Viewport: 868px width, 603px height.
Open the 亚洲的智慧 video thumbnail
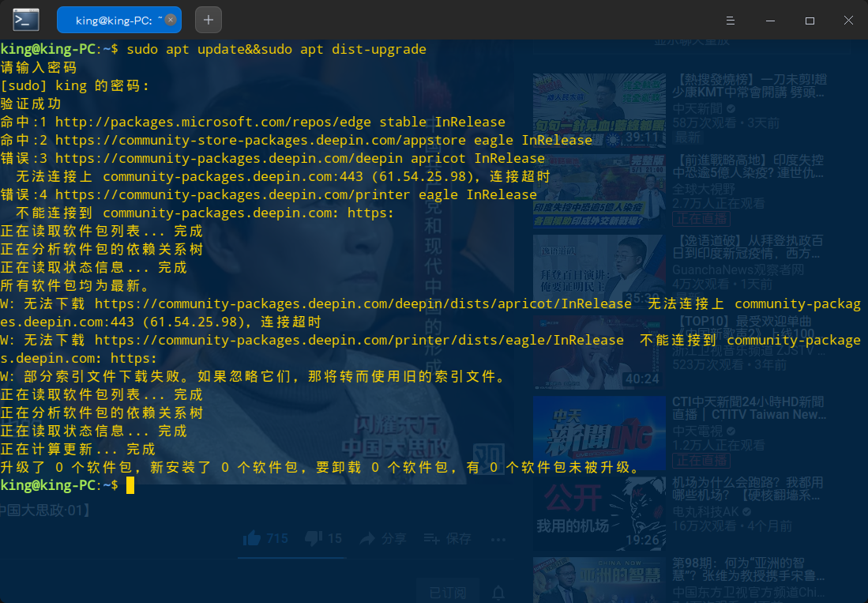point(599,580)
